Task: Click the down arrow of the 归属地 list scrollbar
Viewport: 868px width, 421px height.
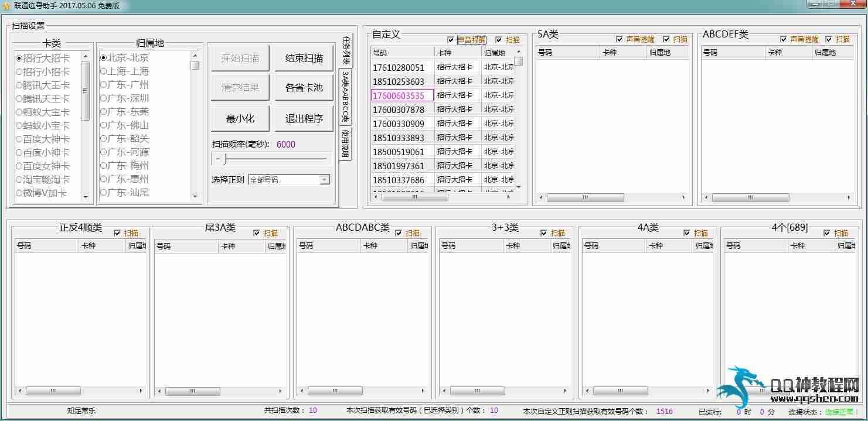Action: point(195,197)
